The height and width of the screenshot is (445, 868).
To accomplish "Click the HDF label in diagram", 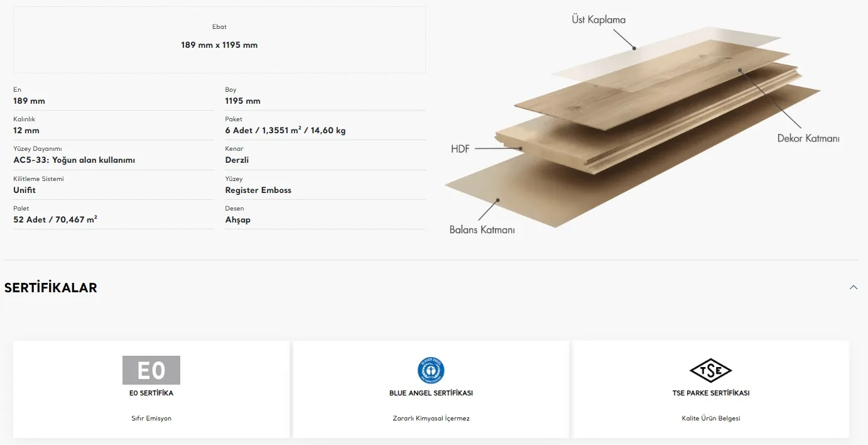I will [x=460, y=150].
